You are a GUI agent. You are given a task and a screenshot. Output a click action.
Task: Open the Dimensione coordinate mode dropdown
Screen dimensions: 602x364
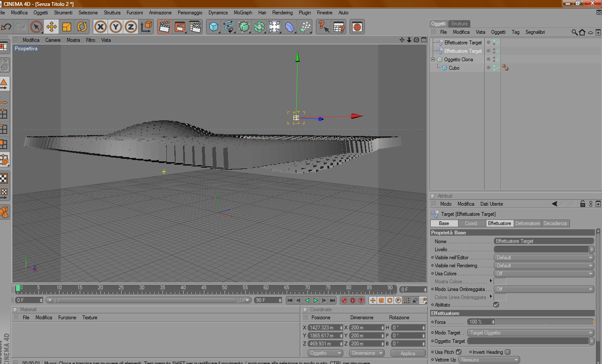tap(366, 353)
